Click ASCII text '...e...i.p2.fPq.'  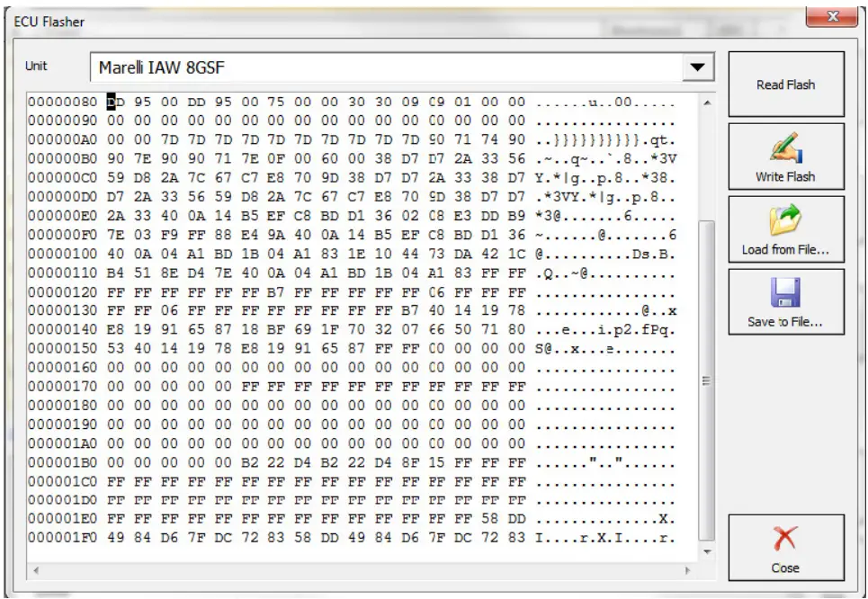(x=605, y=329)
